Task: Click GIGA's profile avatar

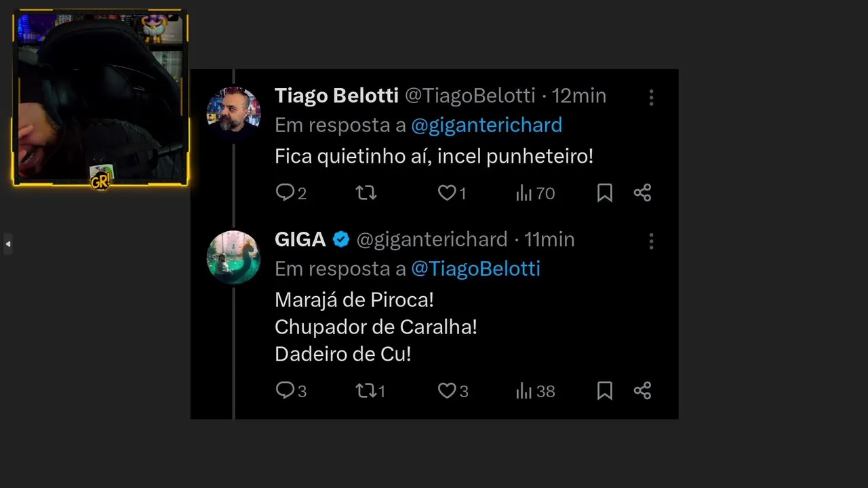Action: [x=233, y=257]
